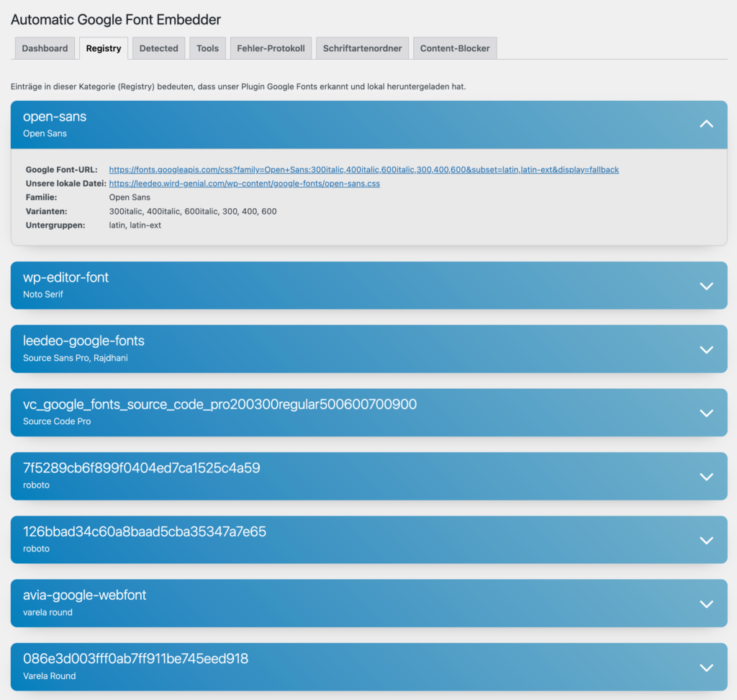Click the Varela Round panel chevron icon
Screen dimensions: 737x700
(706, 667)
